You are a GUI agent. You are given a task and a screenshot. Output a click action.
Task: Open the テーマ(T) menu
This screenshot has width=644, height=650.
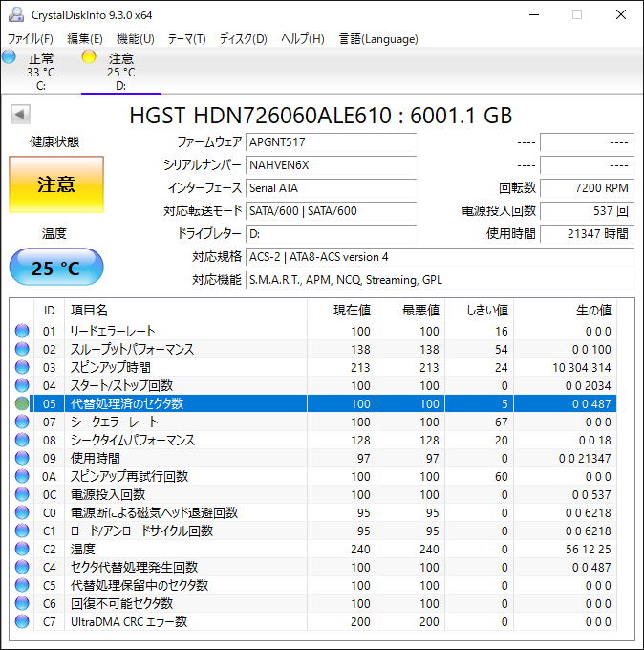point(187,39)
